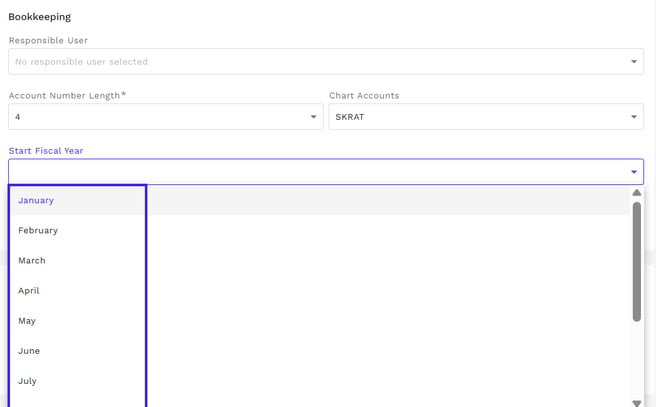Pick July from the dropdown list
656x407 pixels.
pyautogui.click(x=27, y=380)
